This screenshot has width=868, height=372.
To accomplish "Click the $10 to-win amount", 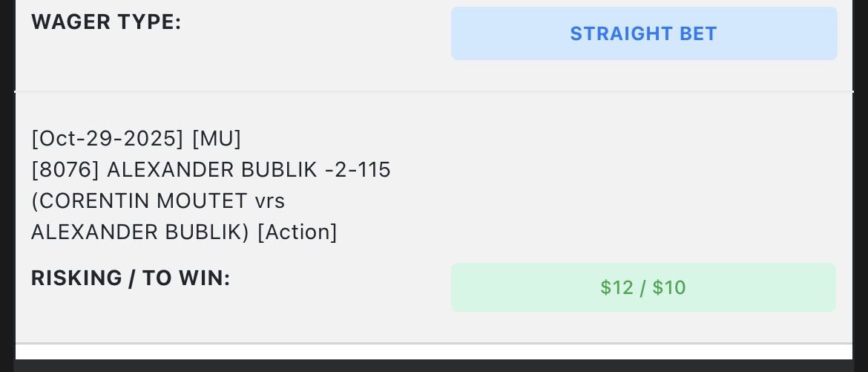I will 669,287.
